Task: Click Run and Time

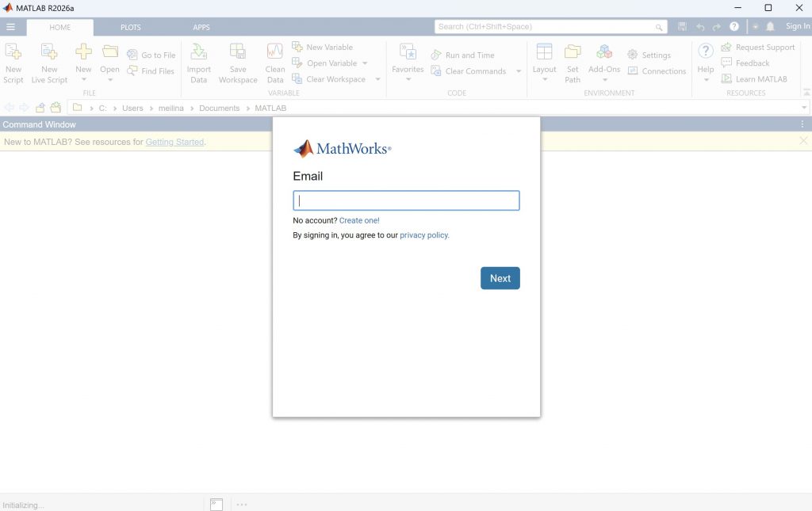Action: click(462, 55)
